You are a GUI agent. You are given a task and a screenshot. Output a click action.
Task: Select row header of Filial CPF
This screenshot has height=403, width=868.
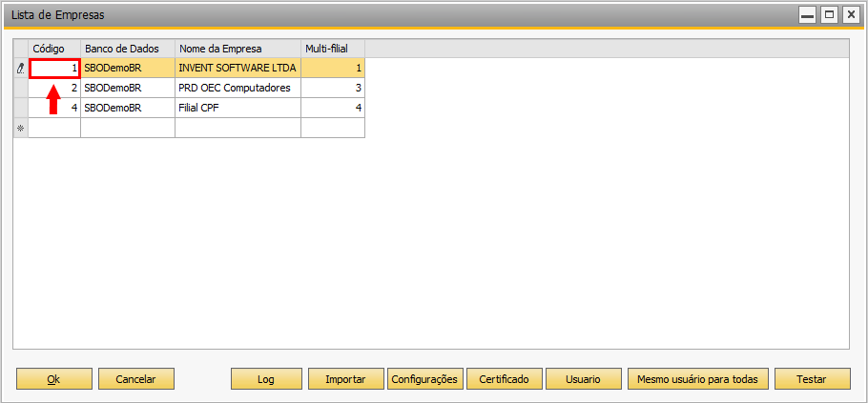(x=21, y=108)
